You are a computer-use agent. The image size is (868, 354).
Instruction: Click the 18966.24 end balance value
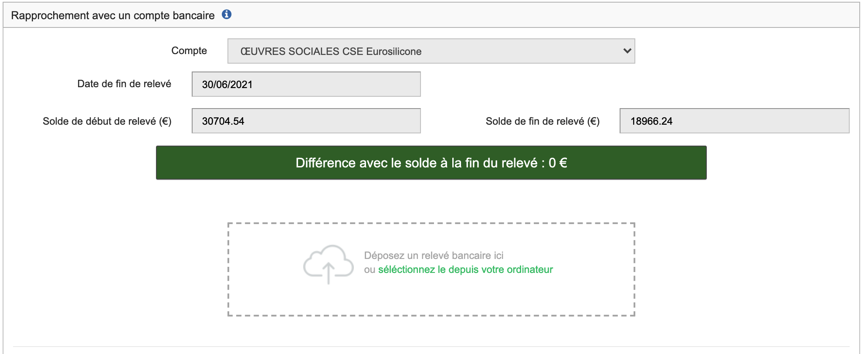click(x=651, y=121)
